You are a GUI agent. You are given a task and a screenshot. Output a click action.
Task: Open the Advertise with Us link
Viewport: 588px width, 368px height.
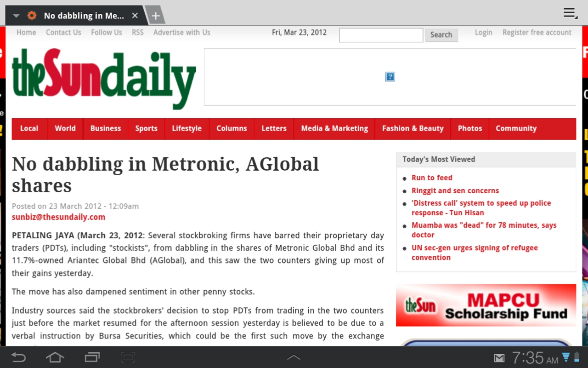pyautogui.click(x=182, y=32)
